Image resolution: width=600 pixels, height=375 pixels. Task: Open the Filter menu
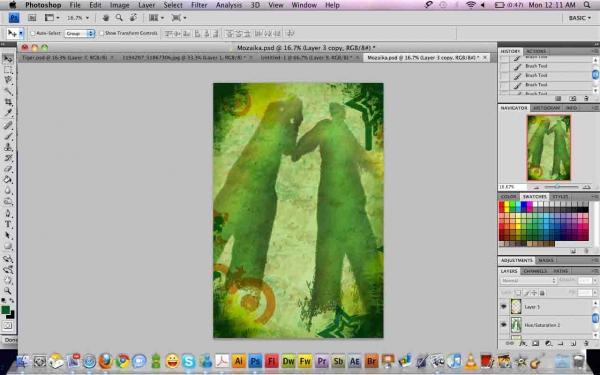(199, 5)
